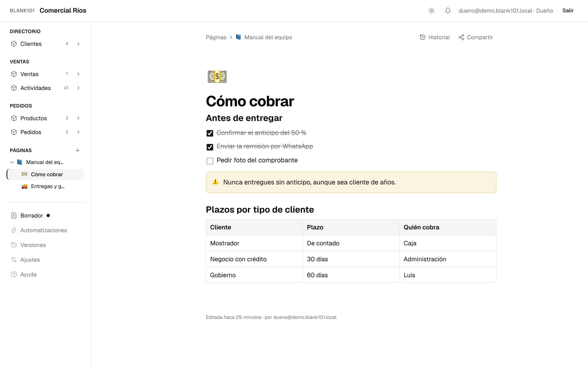Viewport: 588px width, 368px height.
Task: Click the cube icon beside Clientes
Action: [14, 44]
